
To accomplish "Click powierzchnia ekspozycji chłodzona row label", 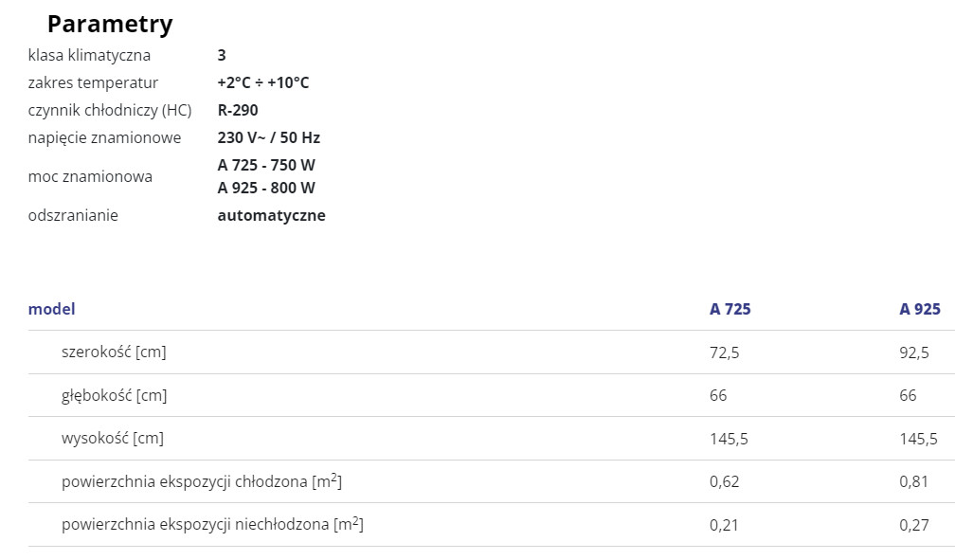I will [202, 481].
